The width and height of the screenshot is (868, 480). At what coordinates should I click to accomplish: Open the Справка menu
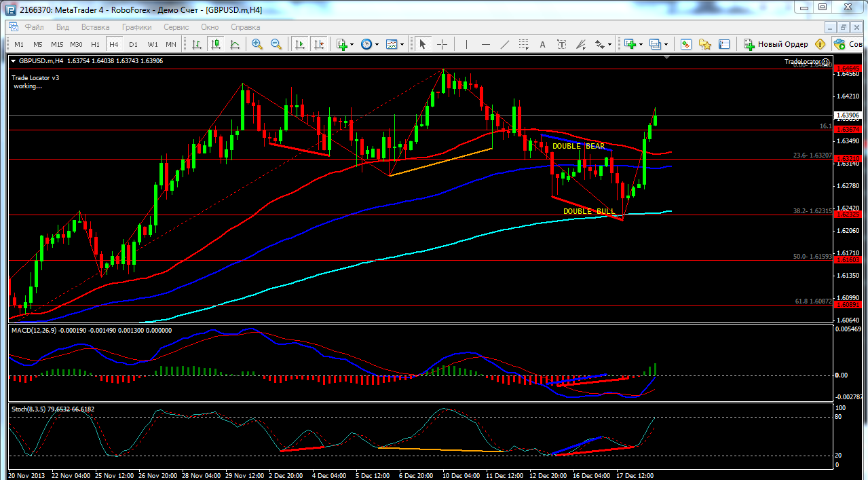245,27
